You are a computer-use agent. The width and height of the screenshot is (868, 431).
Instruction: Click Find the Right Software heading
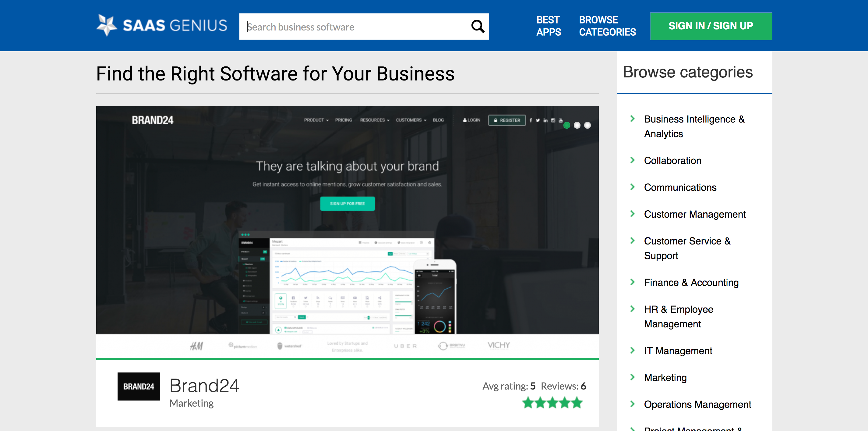[x=275, y=74]
